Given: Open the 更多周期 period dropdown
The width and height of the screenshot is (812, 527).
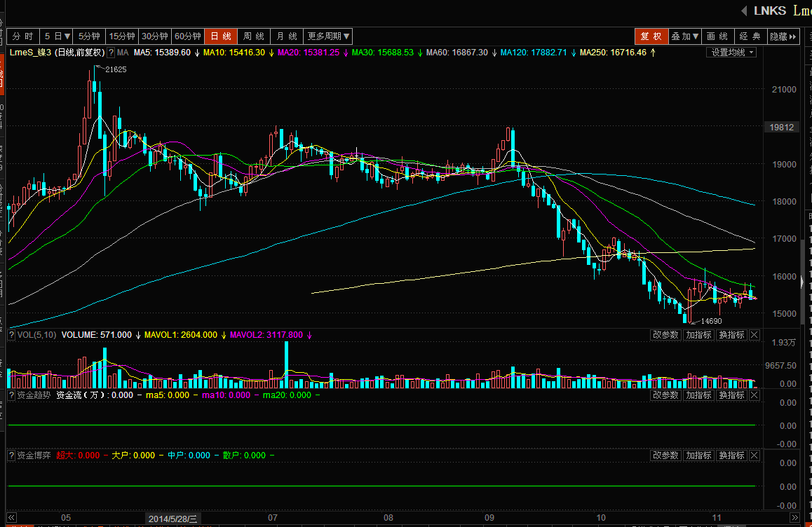Looking at the screenshot, I should (328, 36).
